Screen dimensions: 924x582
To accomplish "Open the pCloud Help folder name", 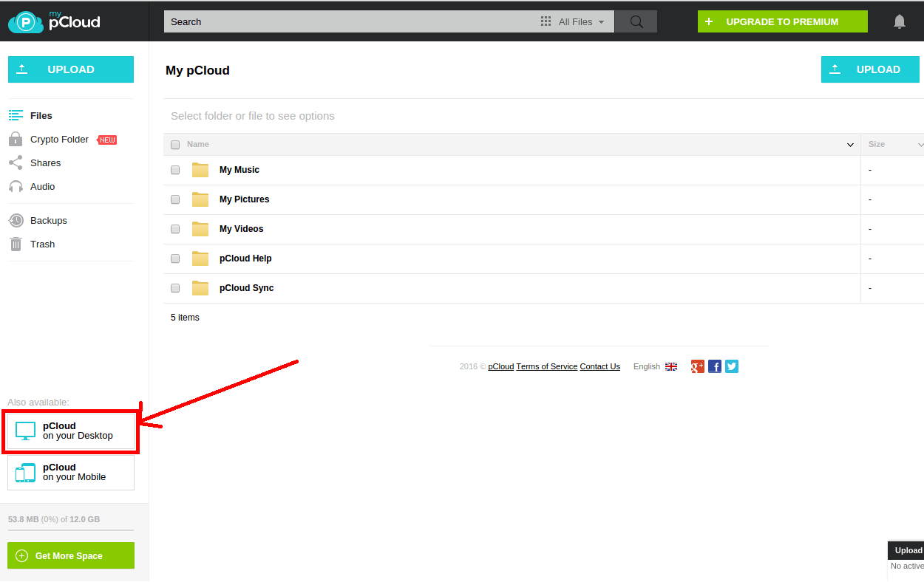I will coord(245,259).
